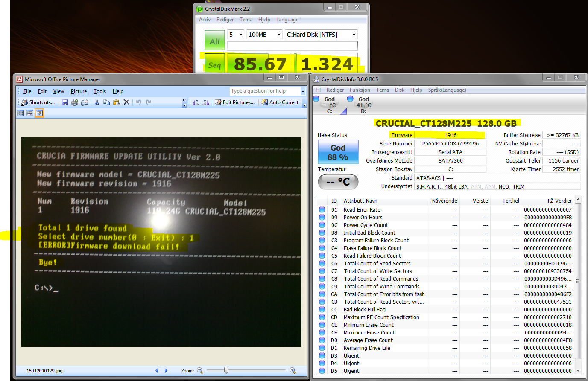Expand the standard toolbar options chevron
Image resolution: width=588 pixels, height=381 pixels.
coord(184,103)
